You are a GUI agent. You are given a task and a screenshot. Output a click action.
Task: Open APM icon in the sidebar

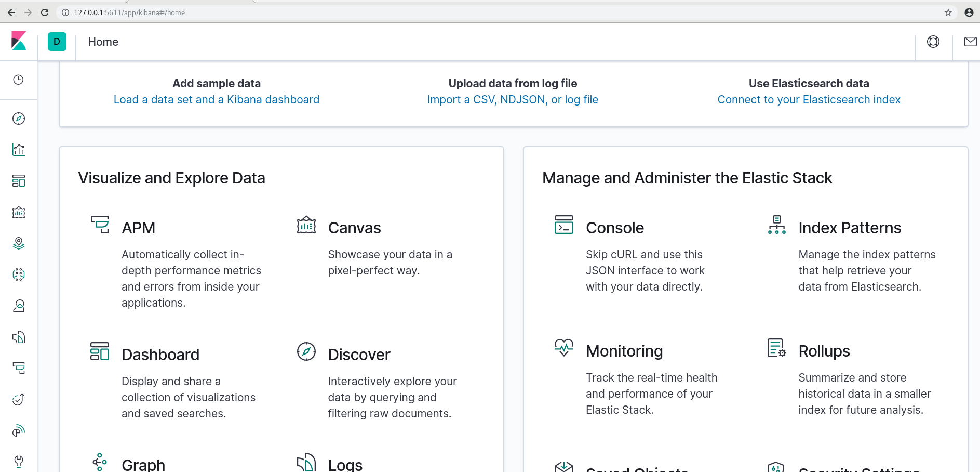tap(19, 368)
